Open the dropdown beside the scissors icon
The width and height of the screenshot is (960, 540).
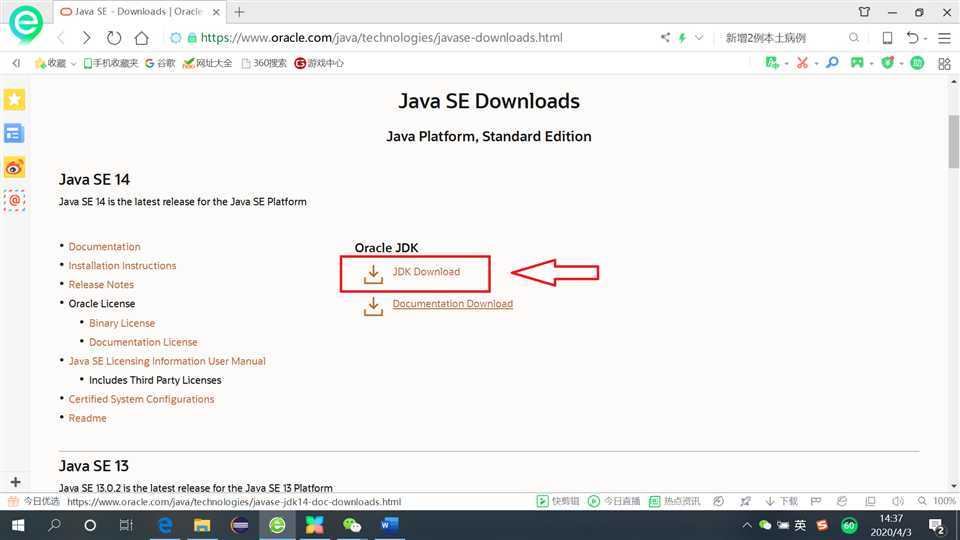click(816, 64)
